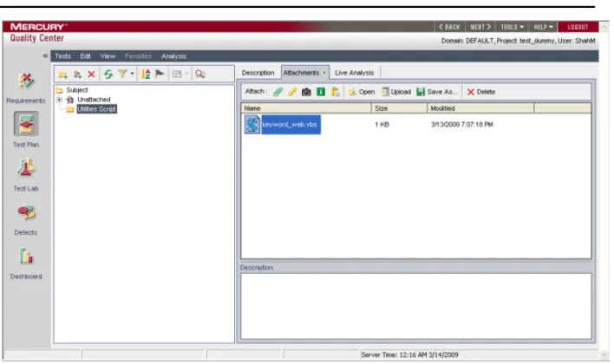Open the TOOLS dropdown menu
Image resolution: width=614 pixels, height=364 pixels.
[x=513, y=27]
